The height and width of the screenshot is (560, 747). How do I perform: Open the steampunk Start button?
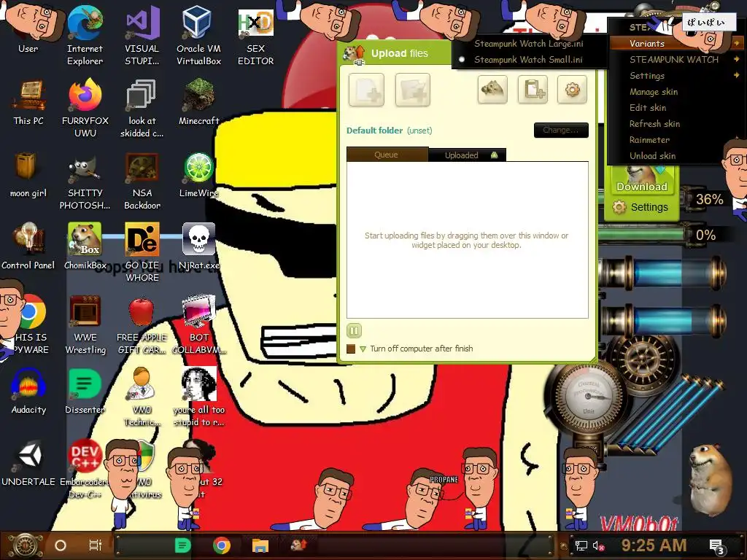pos(26,545)
